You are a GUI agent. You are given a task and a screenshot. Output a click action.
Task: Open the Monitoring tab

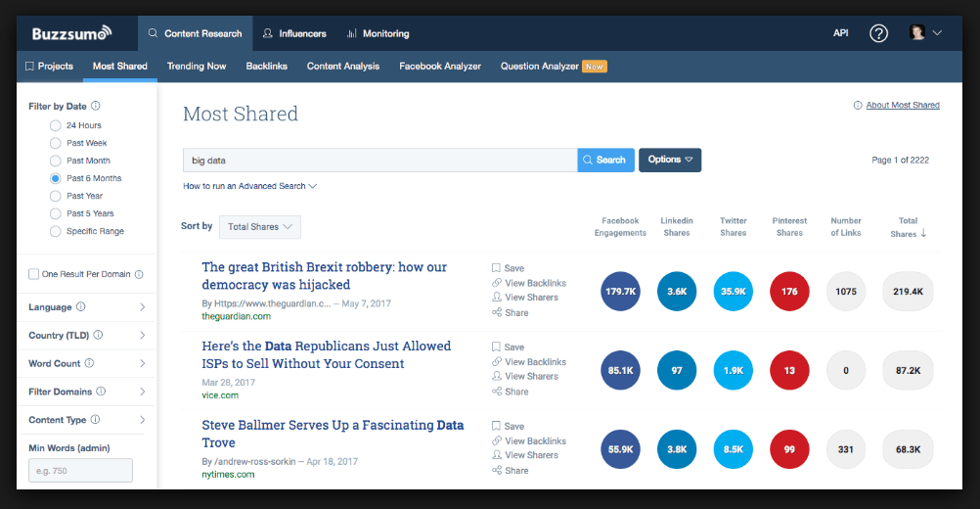click(379, 33)
